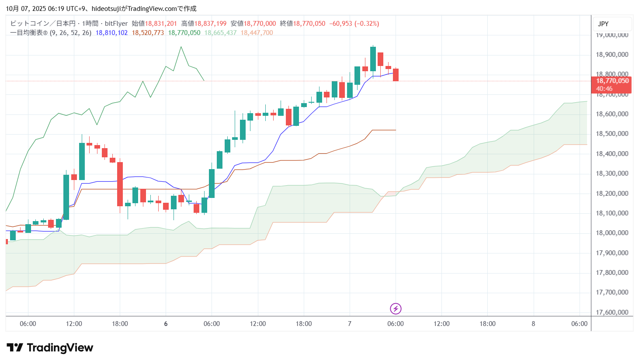Click the 17,600,000 price axis label
Screen dimensions: 639x364
(x=612, y=312)
